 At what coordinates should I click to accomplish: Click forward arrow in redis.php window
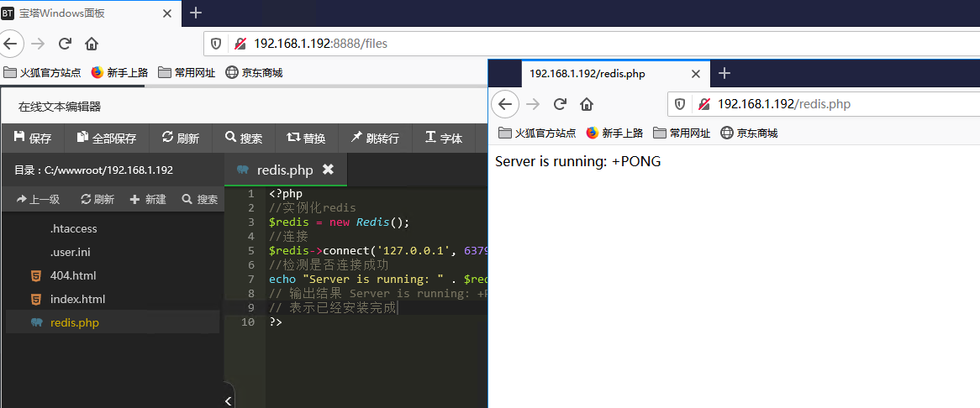point(533,104)
